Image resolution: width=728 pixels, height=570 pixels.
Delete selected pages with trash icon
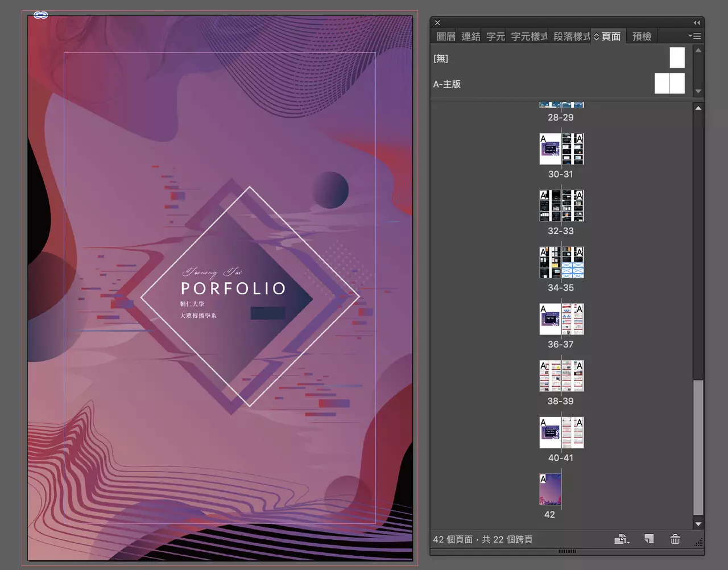pyautogui.click(x=675, y=539)
